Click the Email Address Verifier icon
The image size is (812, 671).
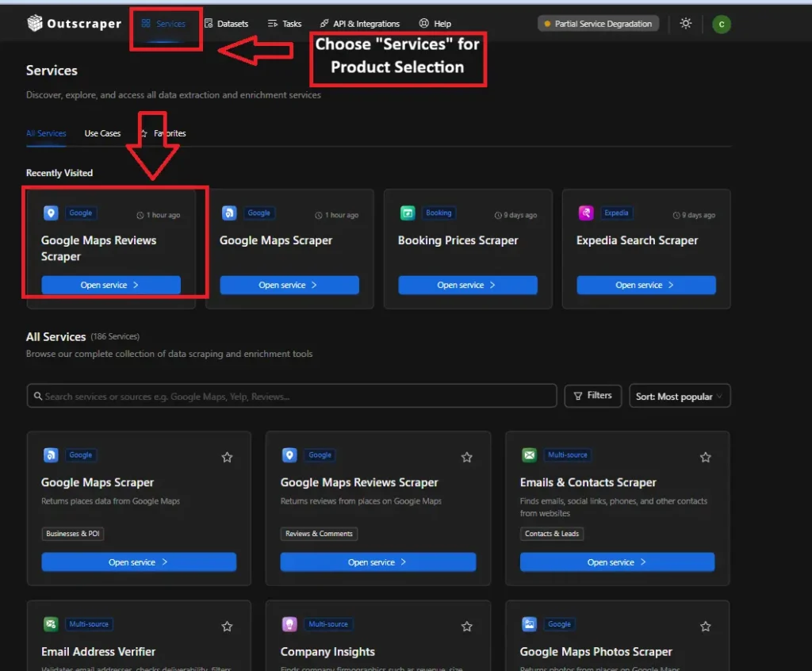[x=51, y=624]
